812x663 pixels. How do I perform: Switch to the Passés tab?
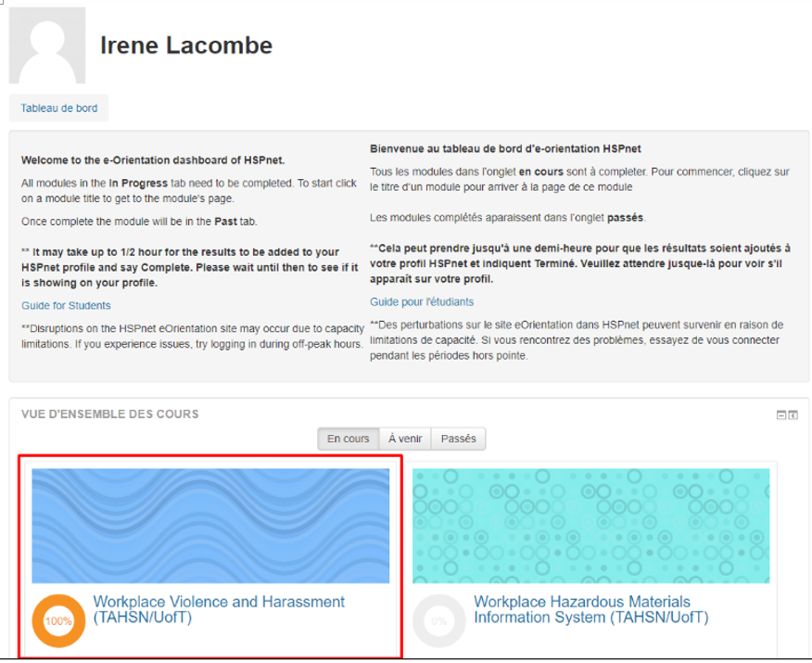point(458,439)
